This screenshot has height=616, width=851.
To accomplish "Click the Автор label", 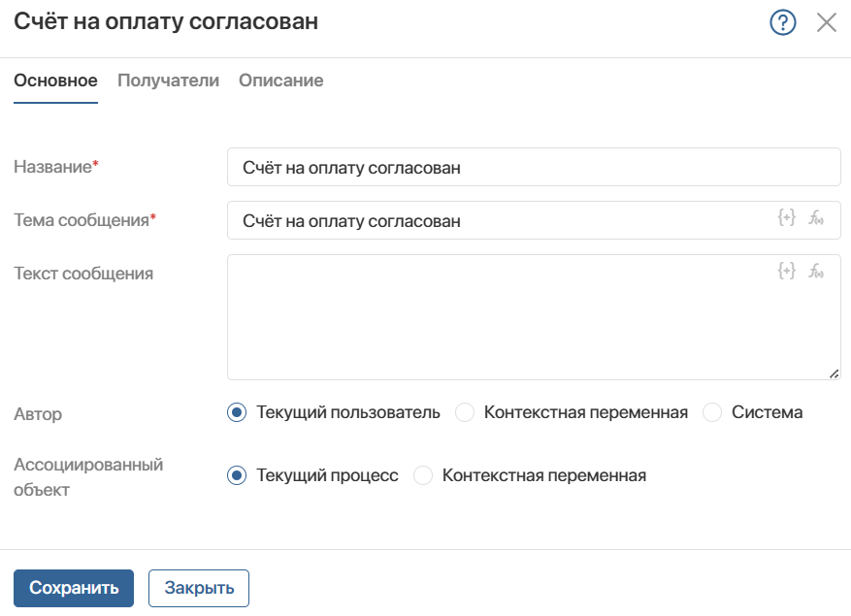I will (38, 414).
